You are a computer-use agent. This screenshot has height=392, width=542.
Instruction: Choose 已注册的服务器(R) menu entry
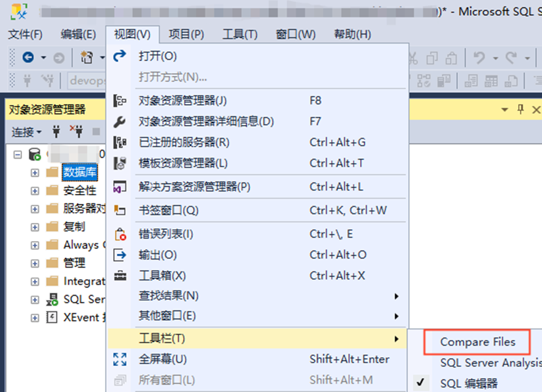[257, 142]
